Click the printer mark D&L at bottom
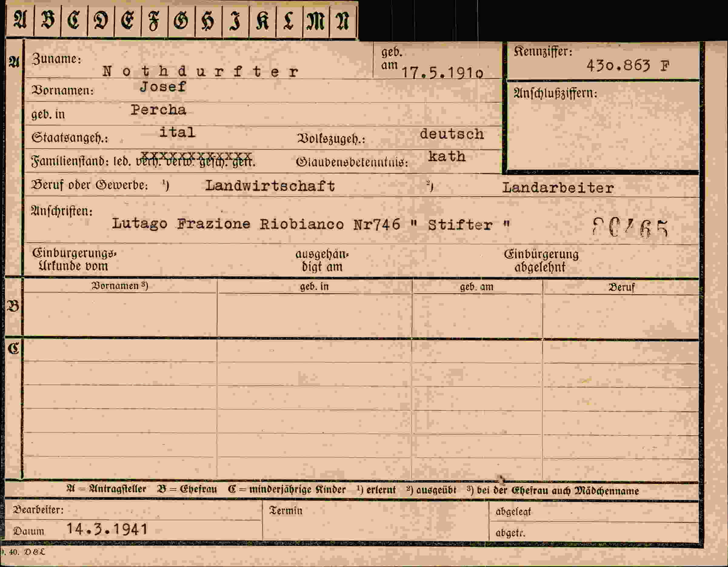 pos(34,552)
